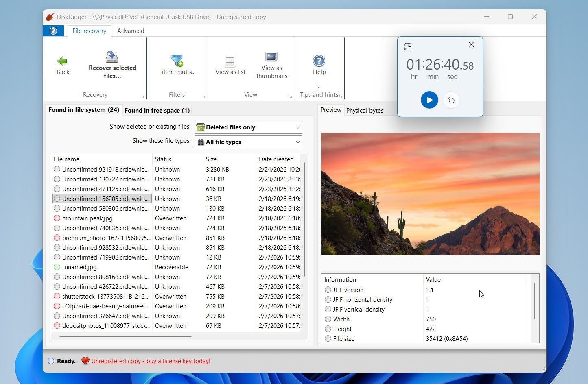Switch to View as list
The image size is (588, 384).
pyautogui.click(x=230, y=65)
